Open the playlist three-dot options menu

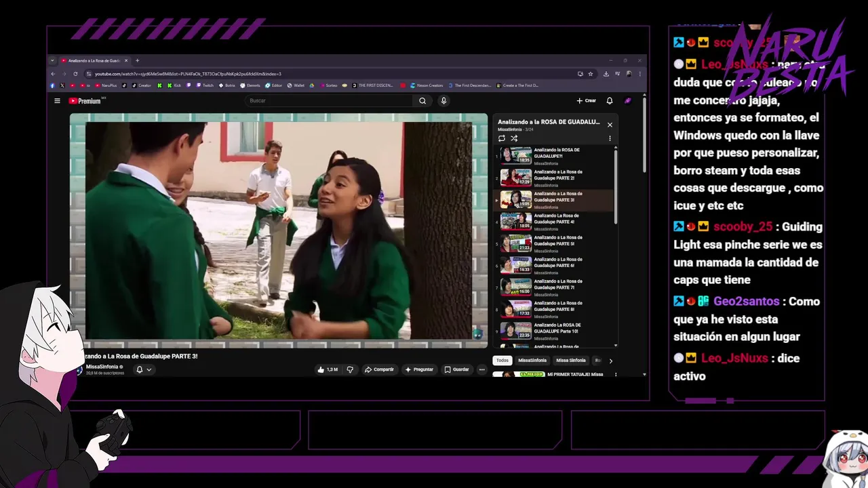[610, 138]
